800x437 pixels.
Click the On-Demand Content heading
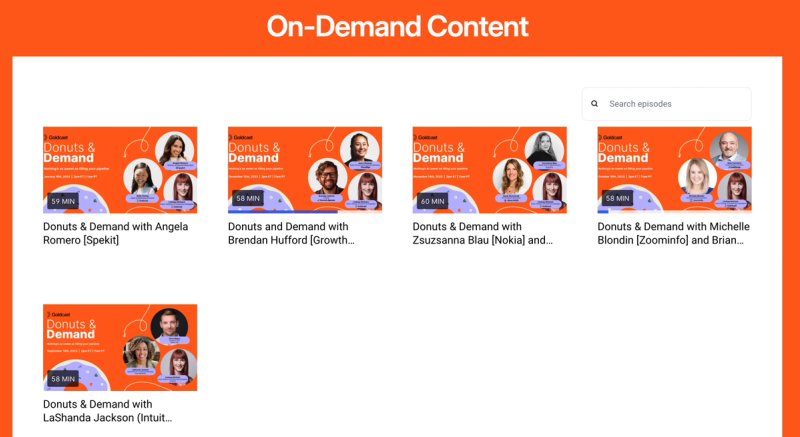(x=397, y=26)
